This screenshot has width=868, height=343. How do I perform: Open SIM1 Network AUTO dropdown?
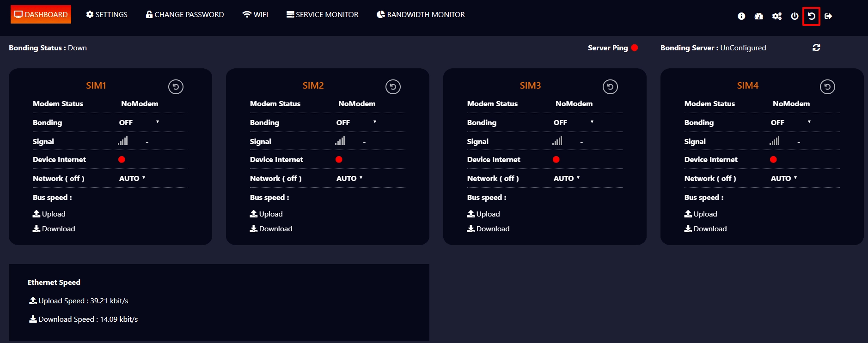click(132, 178)
